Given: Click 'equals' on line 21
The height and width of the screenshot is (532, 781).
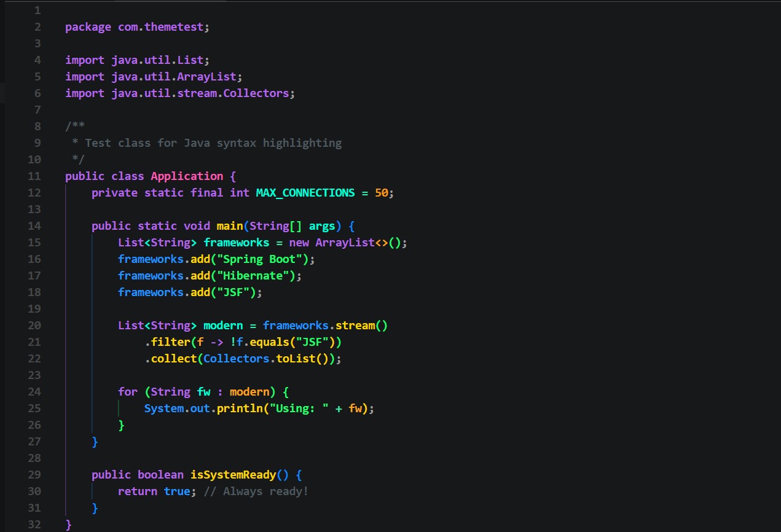Looking at the screenshot, I should click(x=269, y=342).
